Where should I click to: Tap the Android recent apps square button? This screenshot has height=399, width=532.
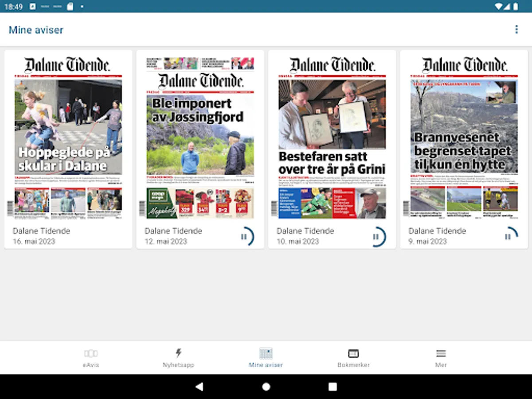[332, 387]
